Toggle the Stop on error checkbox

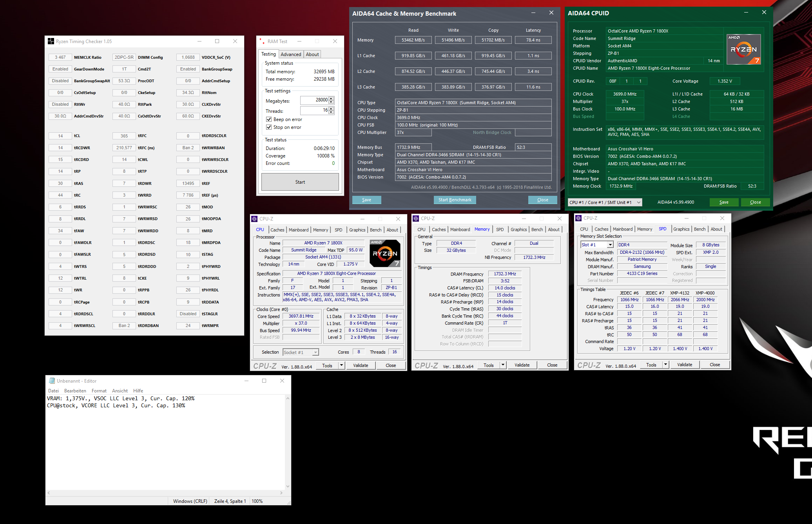coord(269,127)
